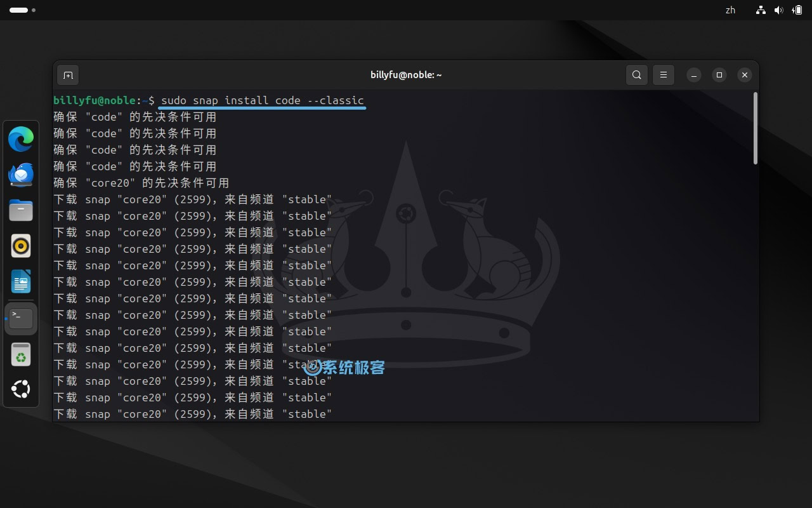Image resolution: width=812 pixels, height=508 pixels.
Task: Click the title billyfu@noble: ~
Action: 406,75
